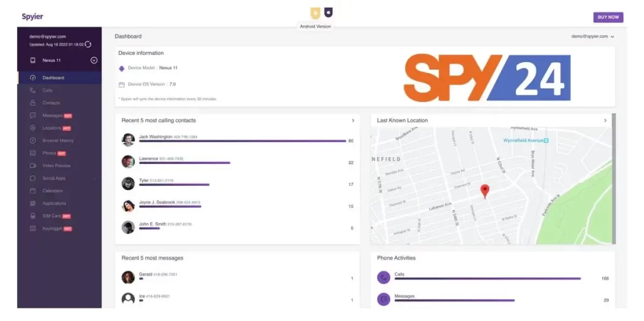
Task: Click the Wynnefield Avenue station label on map
Action: 526,140
